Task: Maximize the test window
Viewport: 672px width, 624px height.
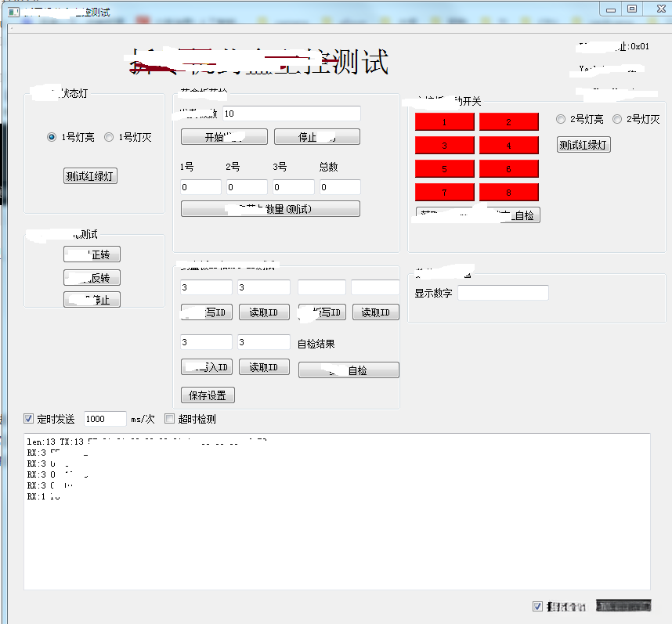Action: [632, 9]
